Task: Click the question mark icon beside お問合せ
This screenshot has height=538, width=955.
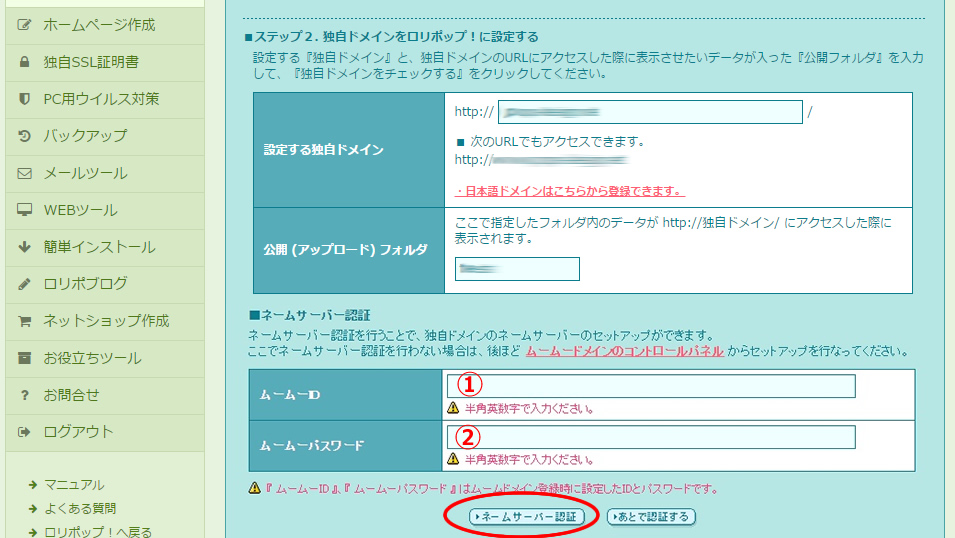Action: [x=24, y=395]
